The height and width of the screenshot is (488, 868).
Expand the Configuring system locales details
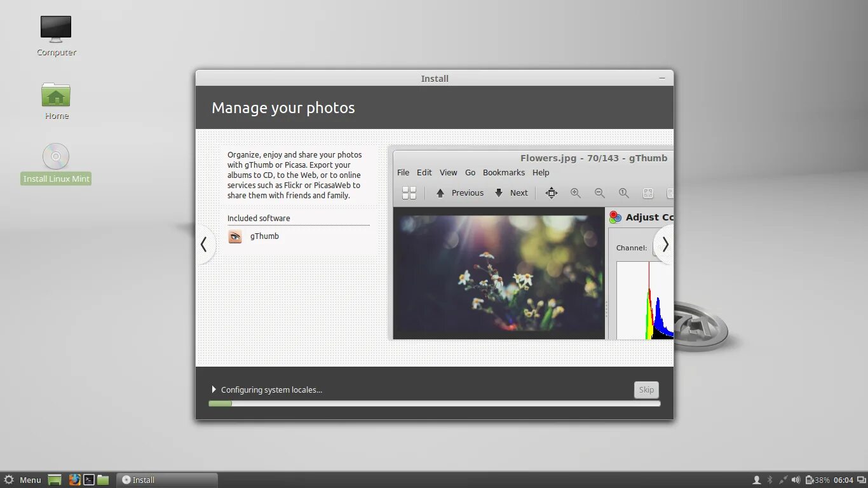click(214, 390)
